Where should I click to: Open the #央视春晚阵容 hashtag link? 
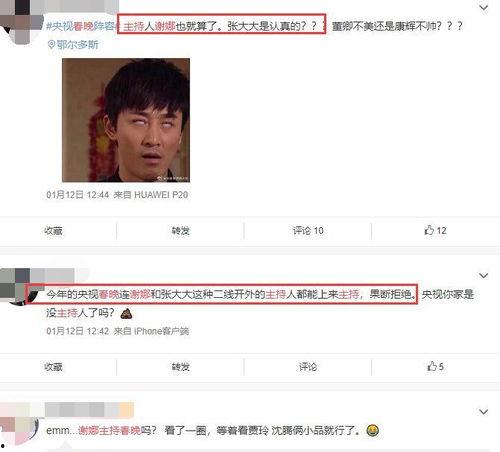82,26
